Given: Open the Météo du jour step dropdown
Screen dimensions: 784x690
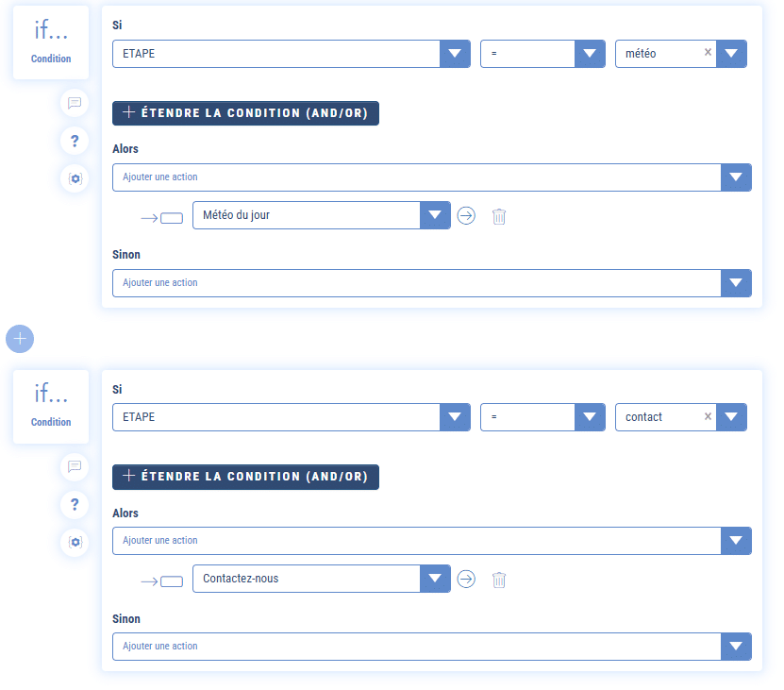Looking at the screenshot, I should tap(434, 215).
